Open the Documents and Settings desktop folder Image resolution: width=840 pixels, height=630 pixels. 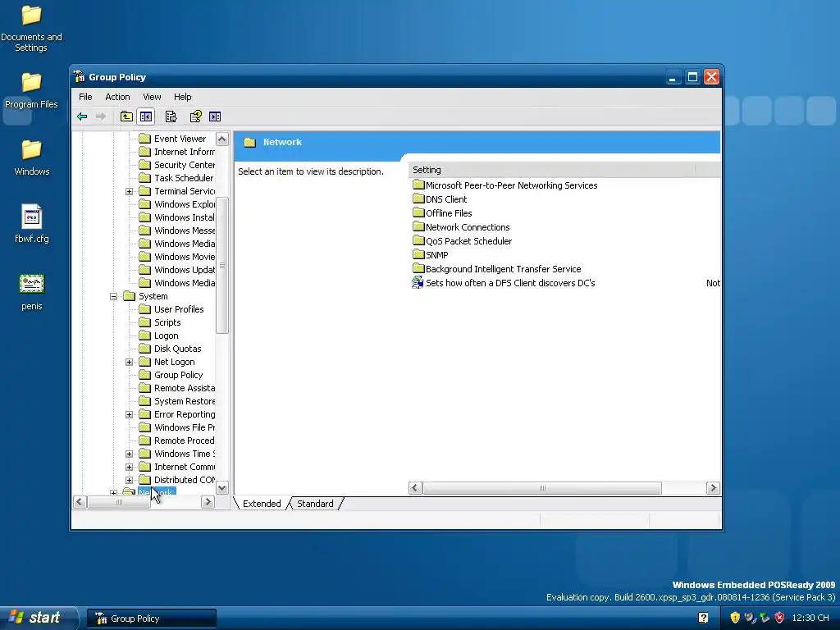point(31,28)
